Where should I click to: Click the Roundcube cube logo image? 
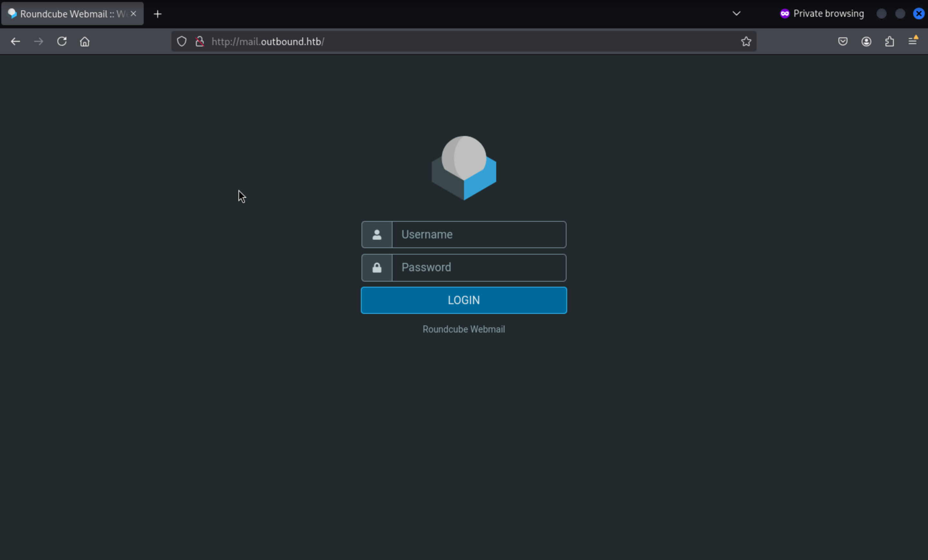click(x=464, y=168)
